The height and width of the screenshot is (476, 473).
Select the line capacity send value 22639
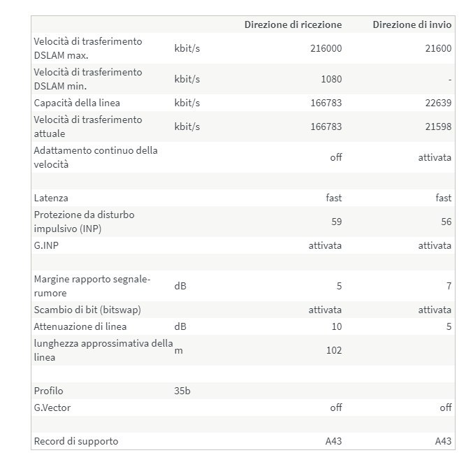(x=438, y=103)
